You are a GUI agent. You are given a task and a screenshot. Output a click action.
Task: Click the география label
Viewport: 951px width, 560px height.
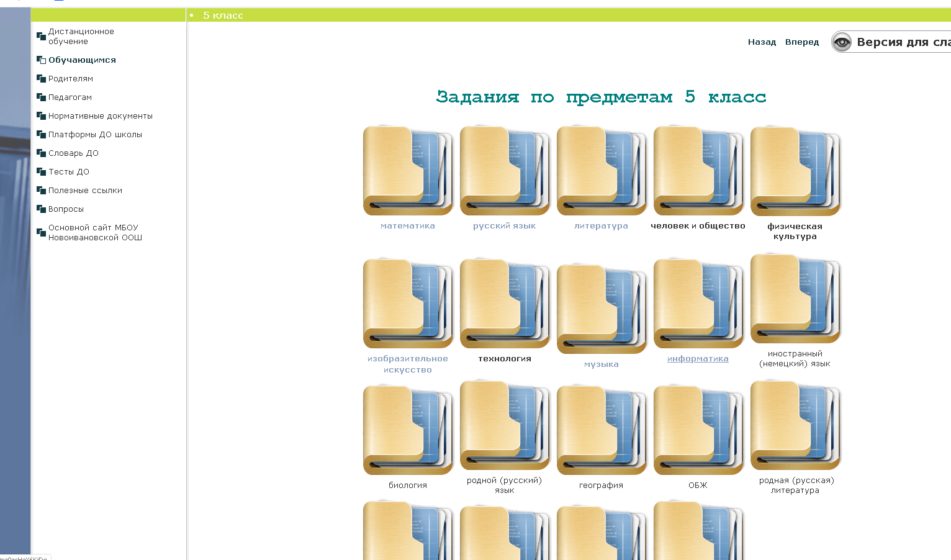point(602,485)
